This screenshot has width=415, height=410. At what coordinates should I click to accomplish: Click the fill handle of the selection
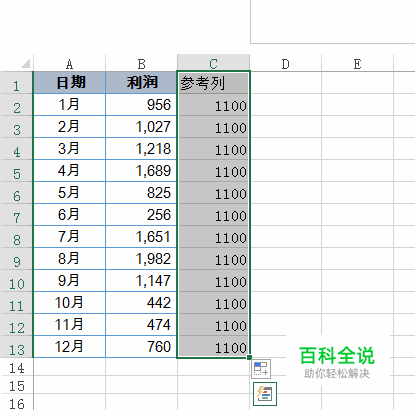tap(249, 358)
